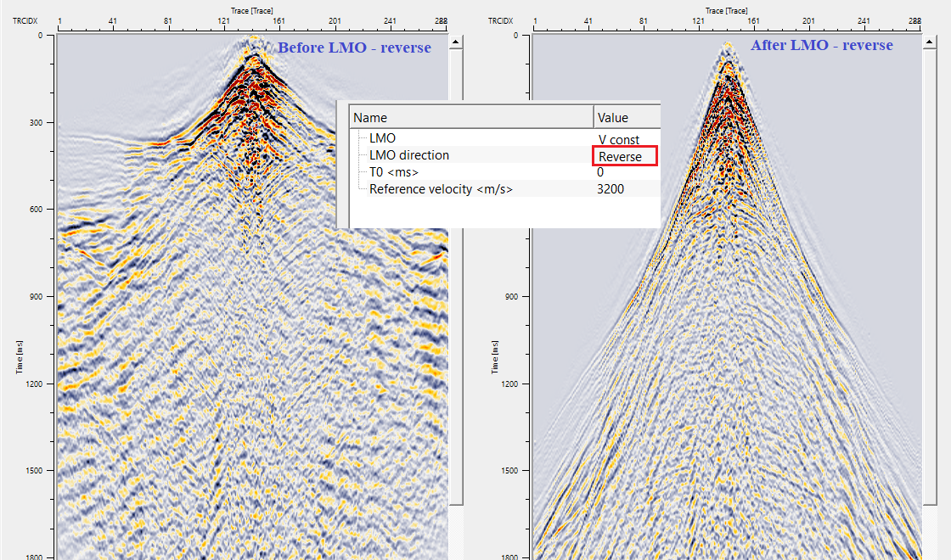This screenshot has height=560, width=951.
Task: Open the Reverse direction value dropdown
Action: tap(624, 156)
